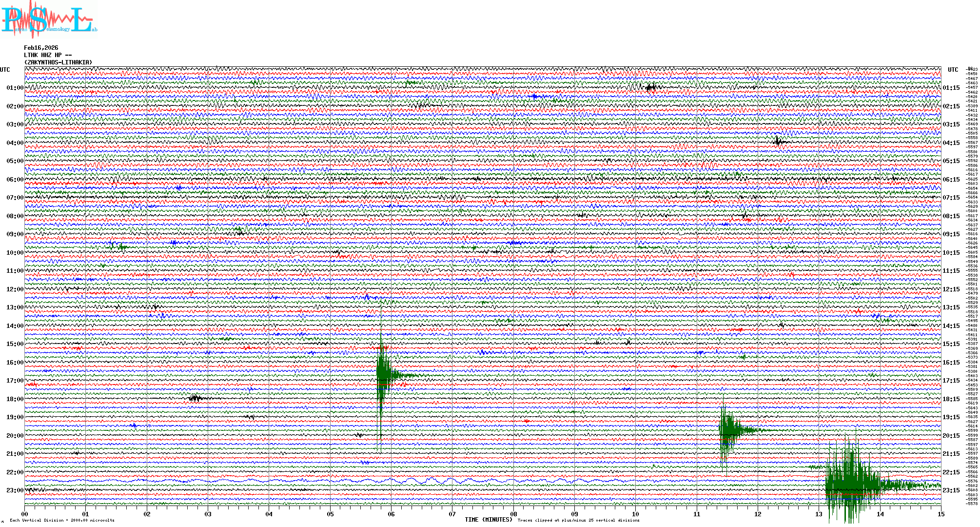Click the 10:15 time label on right
This screenshot has width=980, height=527.
coord(951,253)
